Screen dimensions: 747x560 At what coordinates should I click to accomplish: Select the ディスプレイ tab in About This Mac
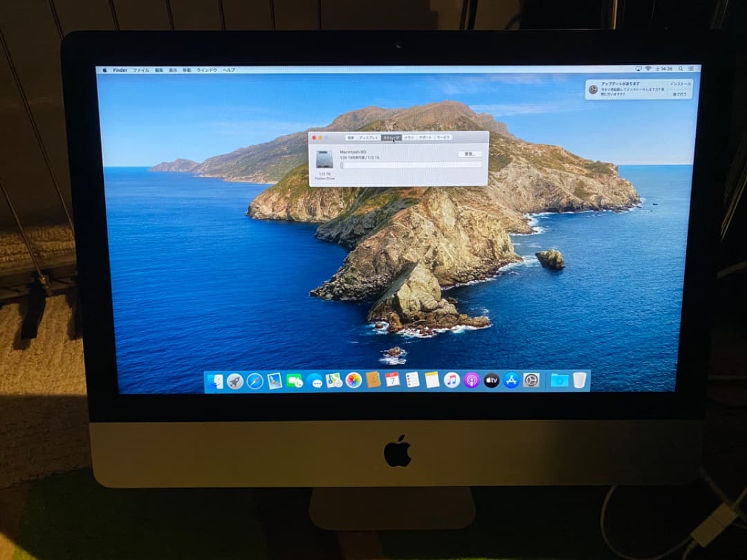(368, 137)
